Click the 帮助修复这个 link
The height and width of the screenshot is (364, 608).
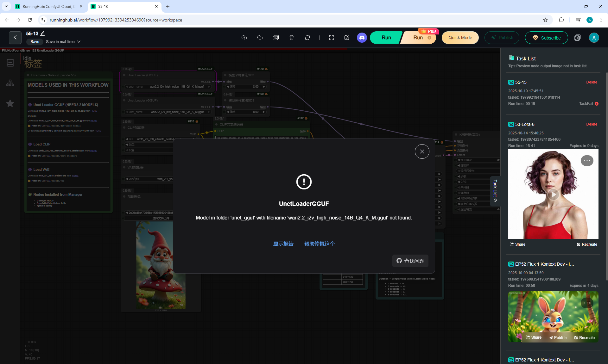click(x=319, y=244)
